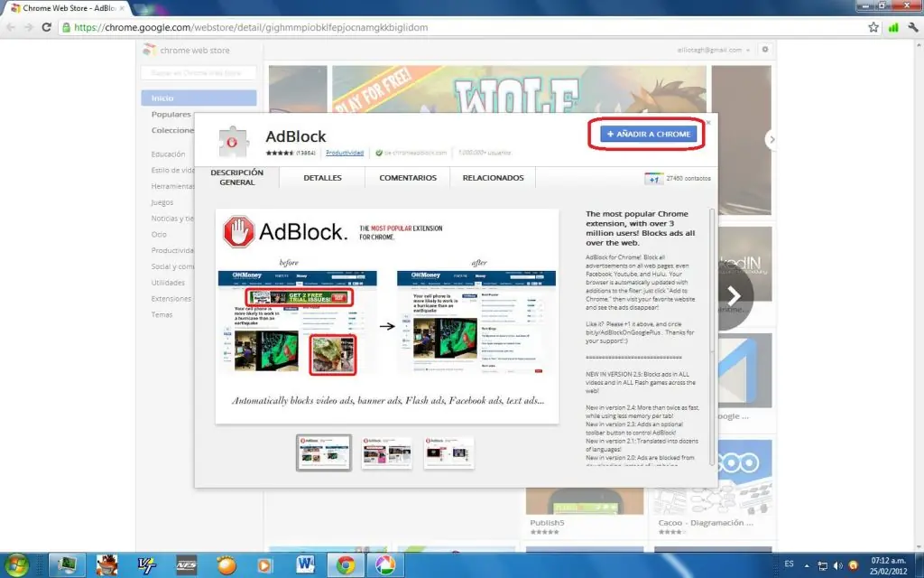Show hidden system tray icons arrow

click(807, 565)
